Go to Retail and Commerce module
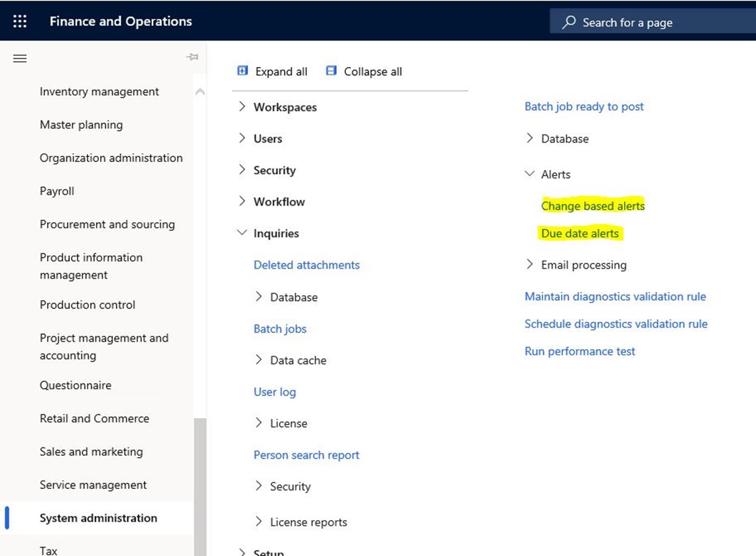Viewport: 756px width, 556px height. (94, 419)
